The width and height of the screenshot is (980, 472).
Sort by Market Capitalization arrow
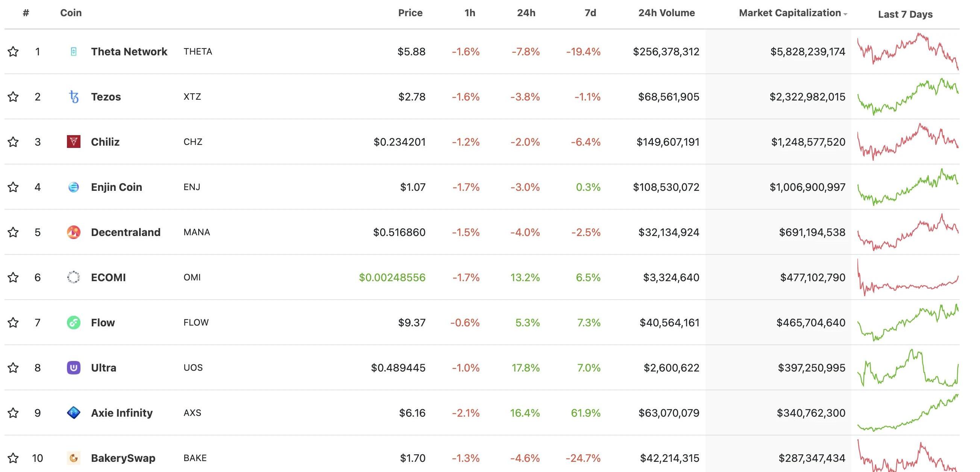[x=845, y=14]
